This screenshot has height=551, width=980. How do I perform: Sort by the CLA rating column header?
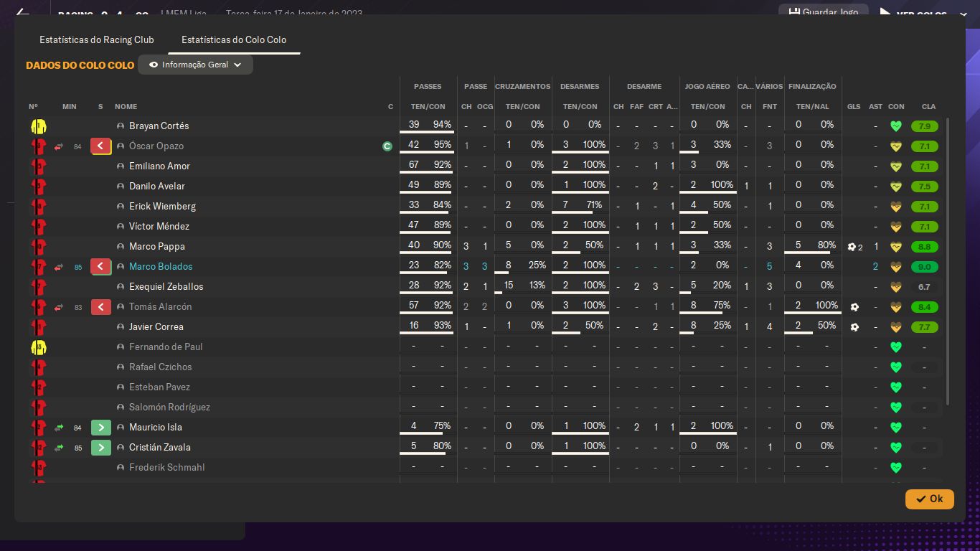click(928, 107)
